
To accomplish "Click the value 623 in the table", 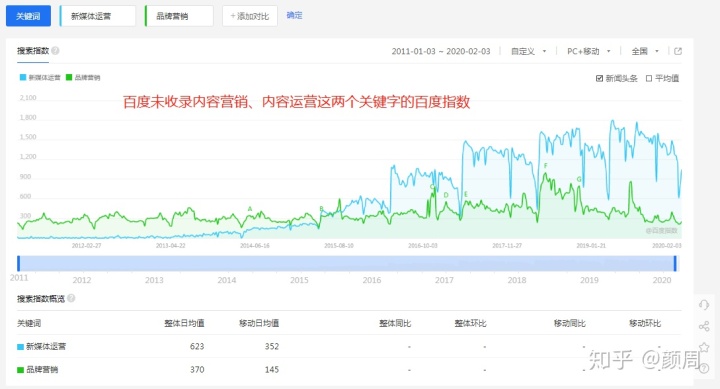I will pos(197,346).
